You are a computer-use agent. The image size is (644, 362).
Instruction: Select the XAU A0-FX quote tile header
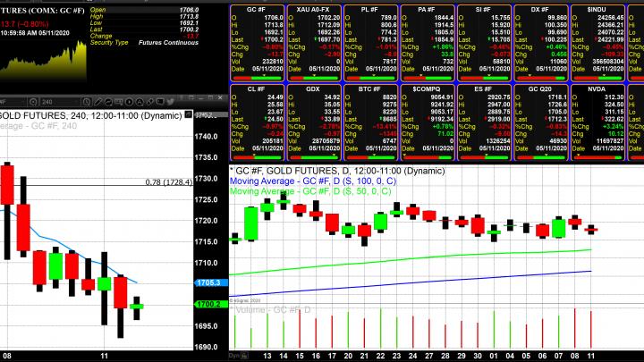click(313, 9)
